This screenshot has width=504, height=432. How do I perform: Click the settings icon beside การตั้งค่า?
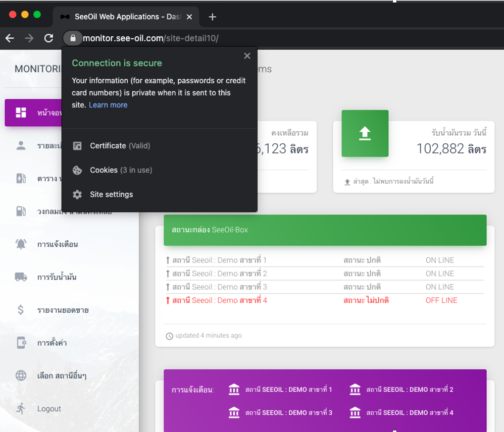(21, 343)
